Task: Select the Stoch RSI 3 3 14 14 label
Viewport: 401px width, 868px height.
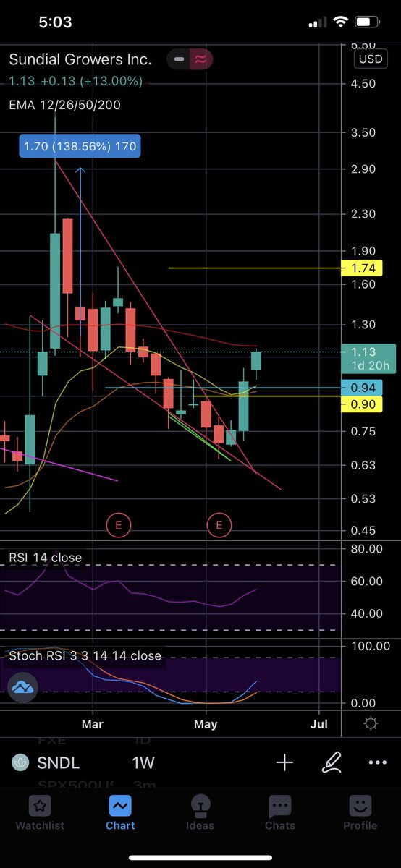Action: [85, 656]
